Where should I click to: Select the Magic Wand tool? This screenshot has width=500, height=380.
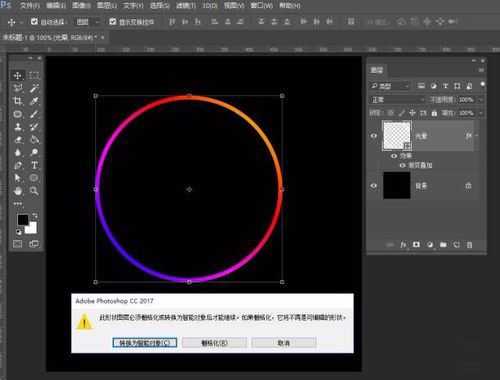pyautogui.click(x=34, y=88)
